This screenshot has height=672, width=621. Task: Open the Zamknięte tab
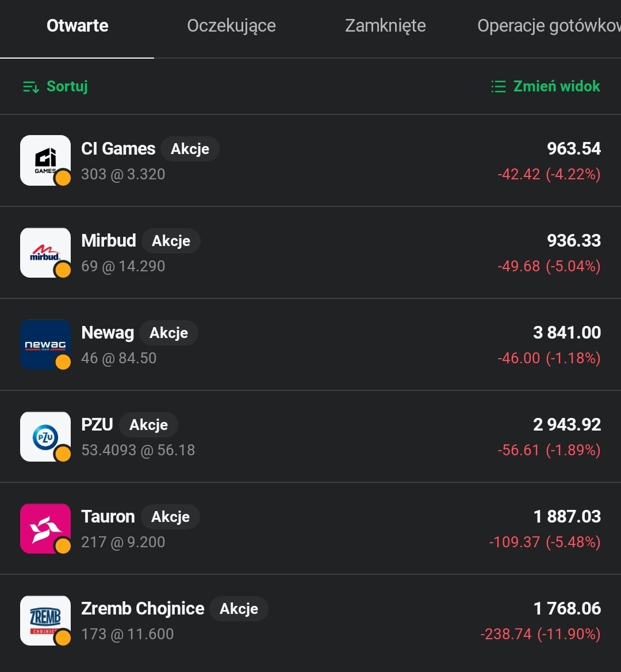tap(385, 26)
